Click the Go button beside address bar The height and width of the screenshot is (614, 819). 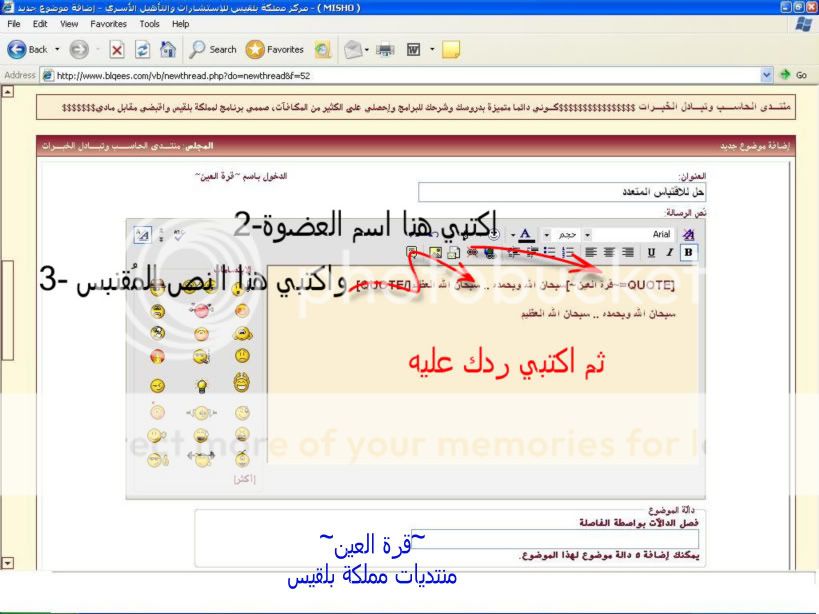[x=794, y=75]
